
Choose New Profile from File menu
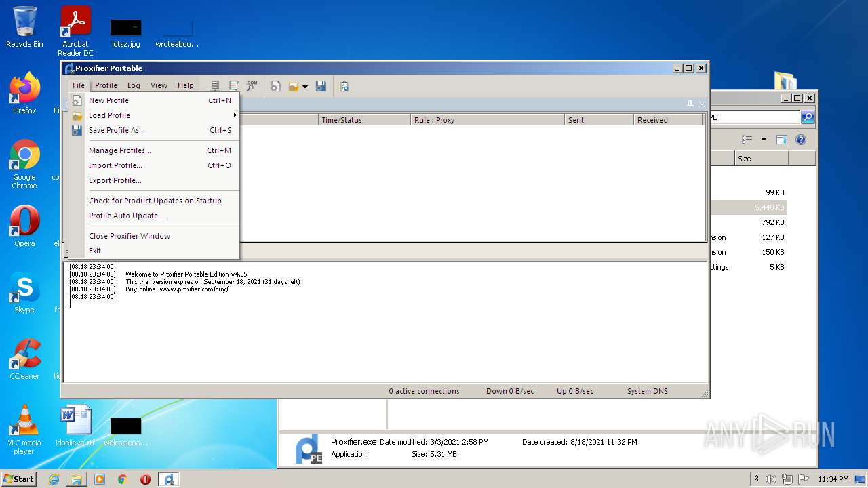tap(154, 100)
